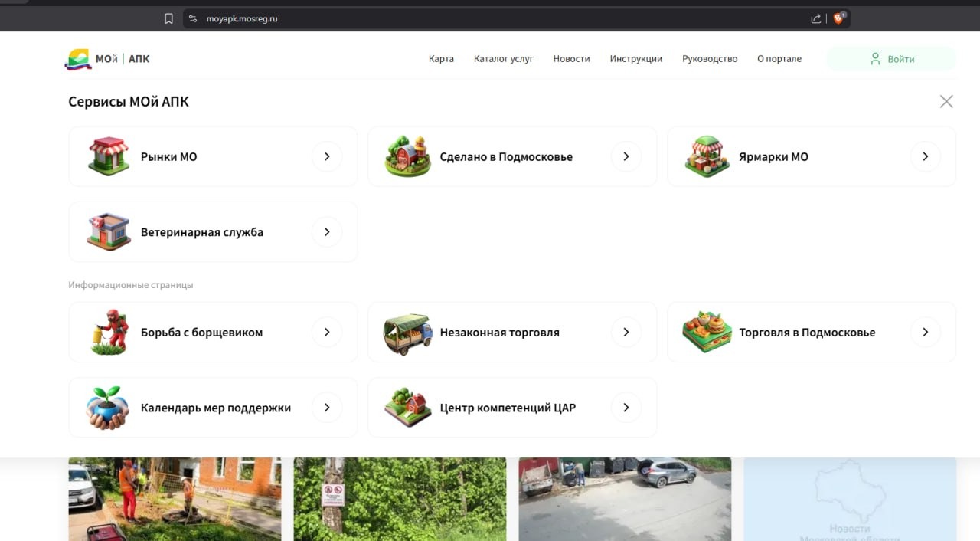Viewport: 980px width, 541px height.
Task: Click the Незаконная торговля truck icon
Action: point(407,333)
